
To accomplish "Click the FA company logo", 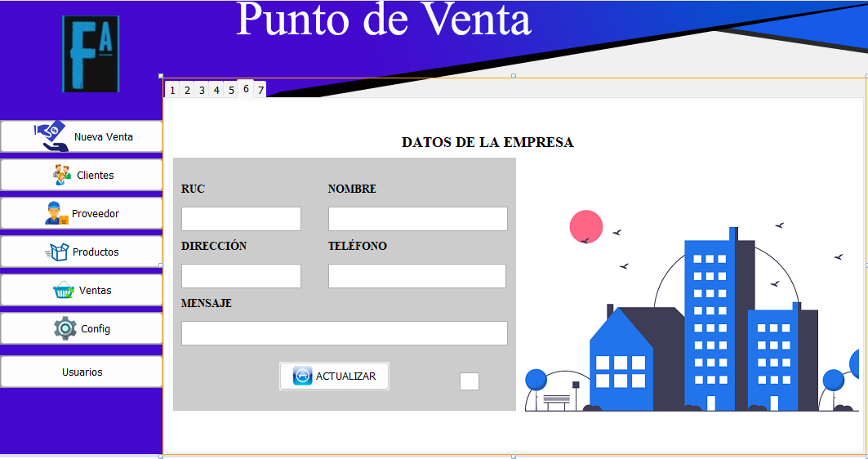I will [91, 54].
